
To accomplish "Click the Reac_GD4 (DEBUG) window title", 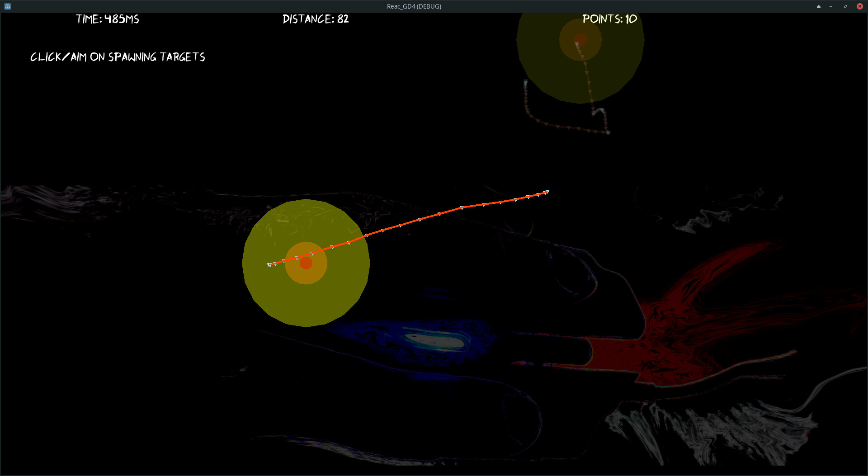I will coord(414,6).
